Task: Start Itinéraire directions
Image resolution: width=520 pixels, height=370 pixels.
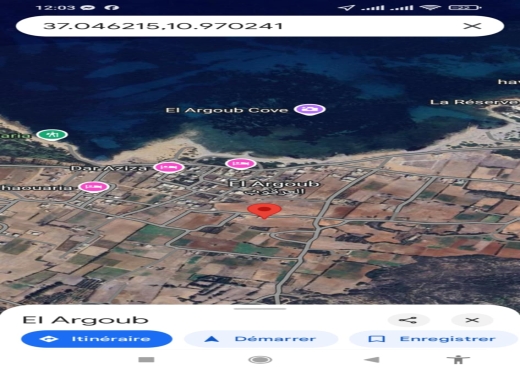Action: (x=97, y=339)
